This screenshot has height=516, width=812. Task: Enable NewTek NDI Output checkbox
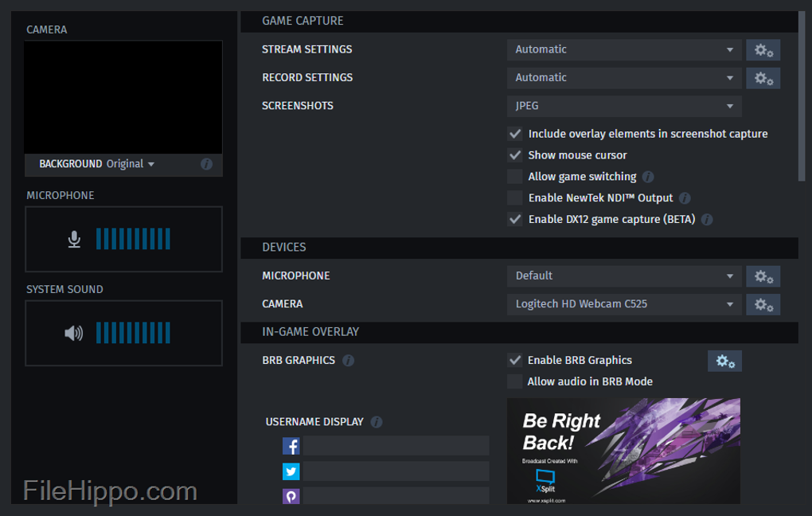[x=515, y=197]
